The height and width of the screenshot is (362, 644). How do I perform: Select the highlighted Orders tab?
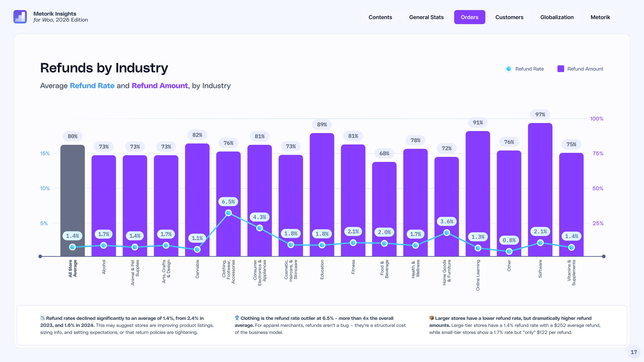470,17
